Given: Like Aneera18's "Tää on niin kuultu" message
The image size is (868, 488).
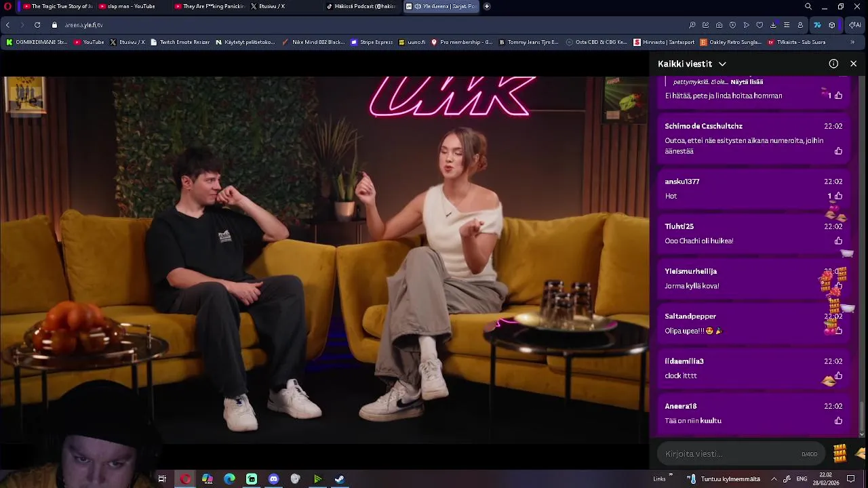Looking at the screenshot, I should click(838, 421).
